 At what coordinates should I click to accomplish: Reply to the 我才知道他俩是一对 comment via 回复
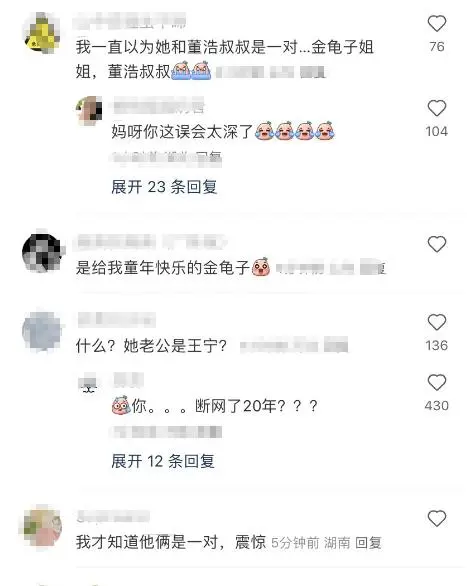pos(368,543)
